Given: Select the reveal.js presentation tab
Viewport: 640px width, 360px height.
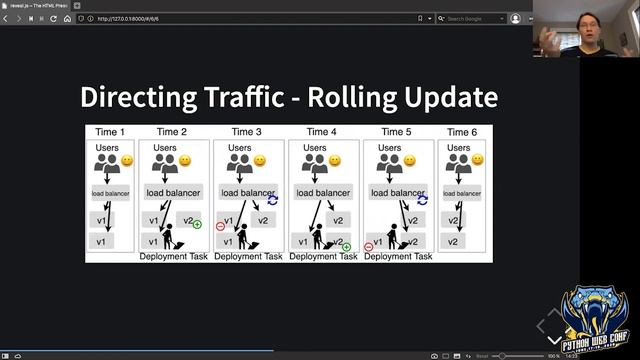Looking at the screenshot, I should tap(36, 6).
